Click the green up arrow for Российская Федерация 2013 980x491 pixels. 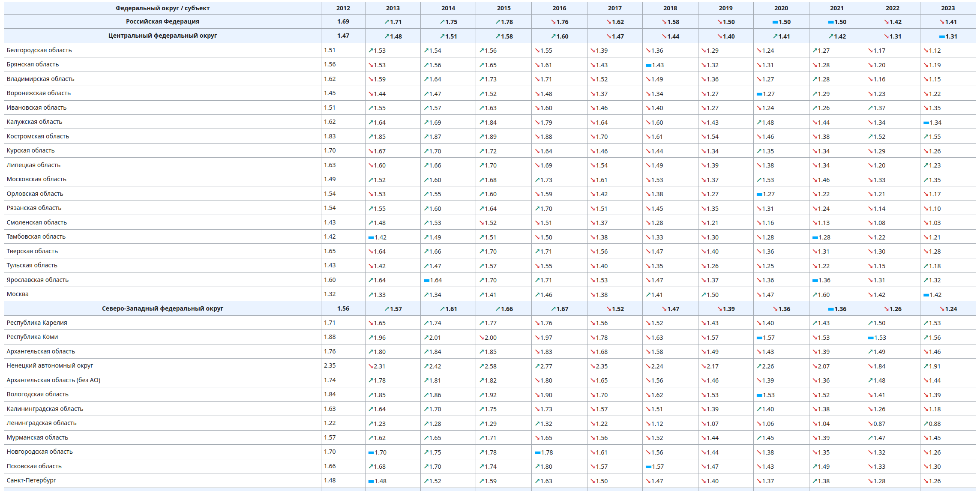(387, 22)
